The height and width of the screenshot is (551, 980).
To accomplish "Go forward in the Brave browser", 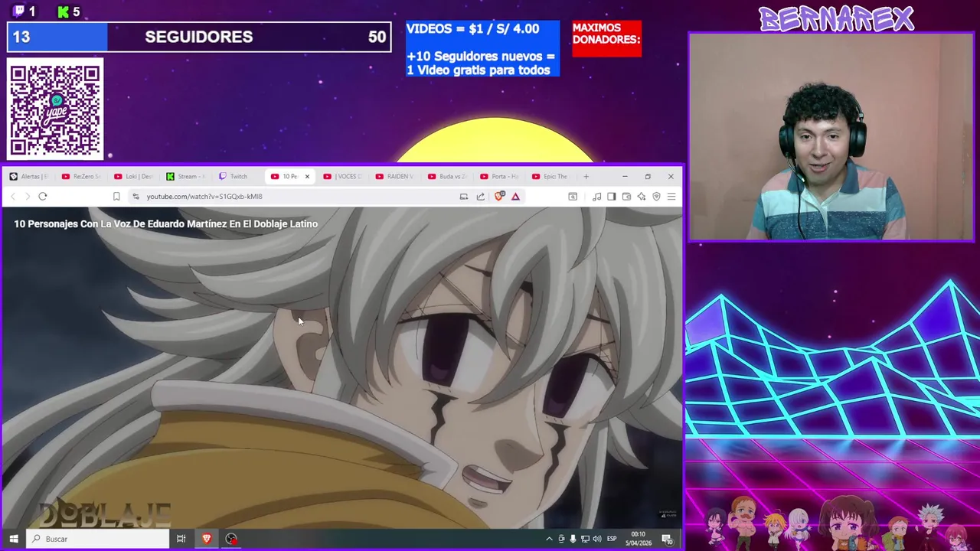I will click(x=28, y=197).
